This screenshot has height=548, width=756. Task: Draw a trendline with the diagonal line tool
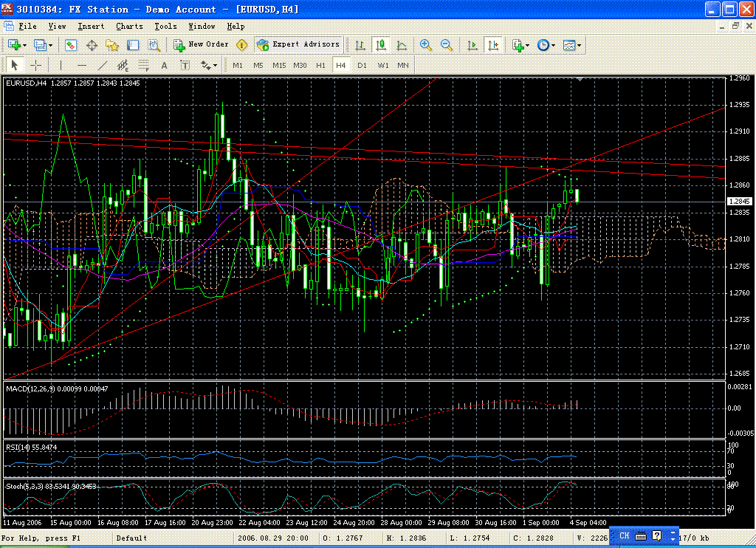pos(103,65)
